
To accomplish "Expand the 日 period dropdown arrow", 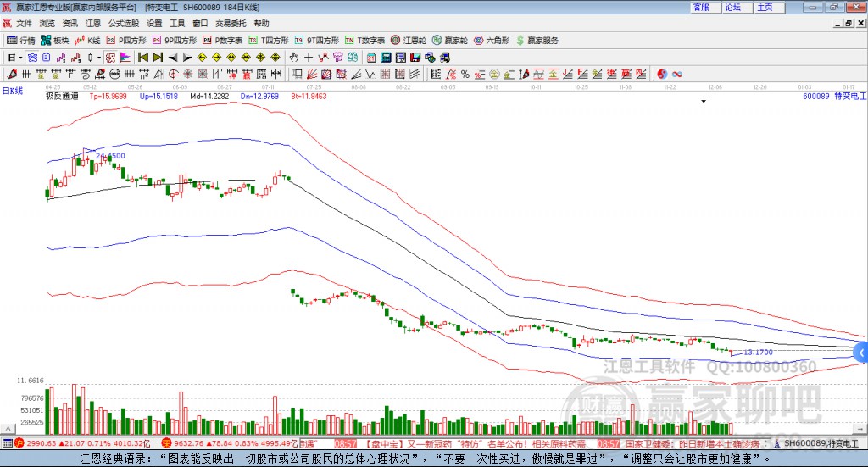I will pos(20,58).
